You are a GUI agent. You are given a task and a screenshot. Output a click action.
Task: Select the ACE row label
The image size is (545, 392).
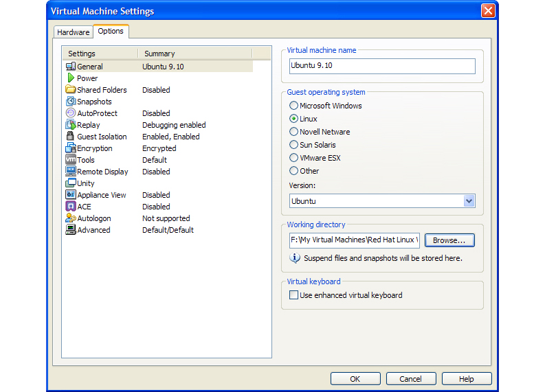84,207
